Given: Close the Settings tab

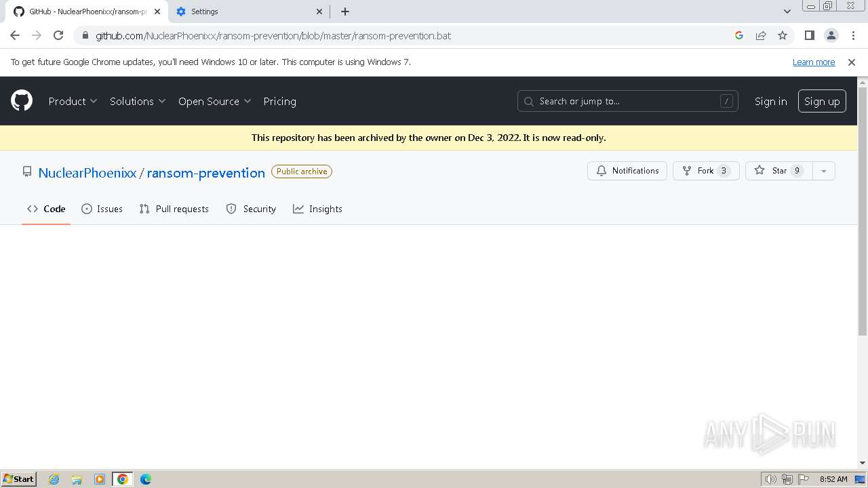Looking at the screenshot, I should click(320, 12).
